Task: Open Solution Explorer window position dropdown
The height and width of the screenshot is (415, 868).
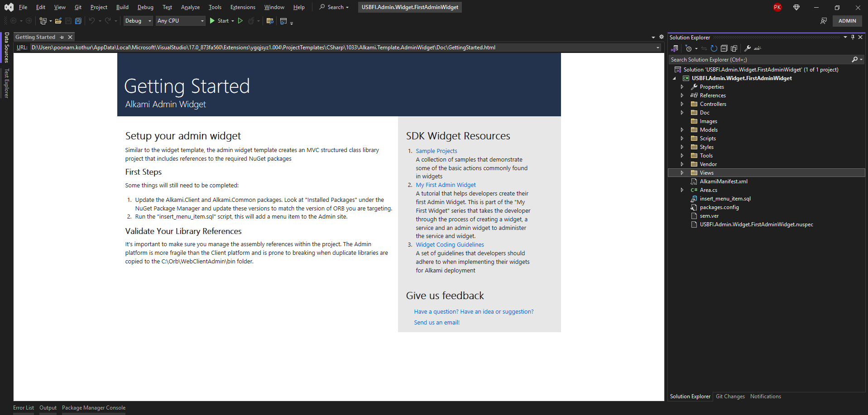Action: tap(845, 38)
